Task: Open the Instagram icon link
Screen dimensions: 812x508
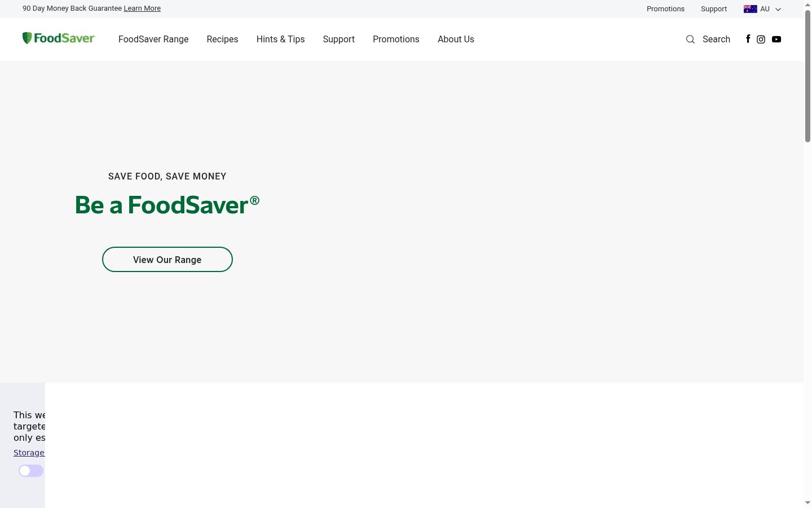Action: pyautogui.click(x=761, y=40)
